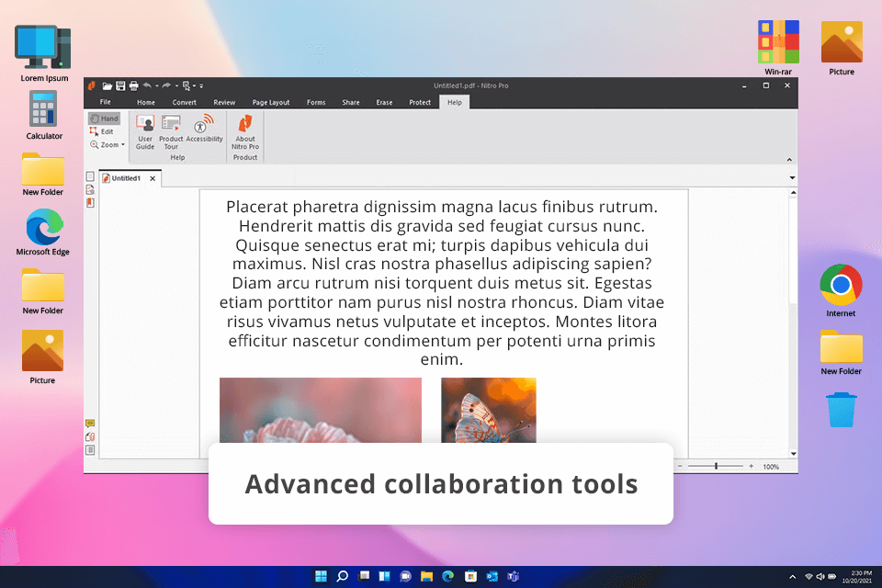The image size is (882, 588).
Task: Click the Print icon in quick access toolbar
Action: [134, 86]
